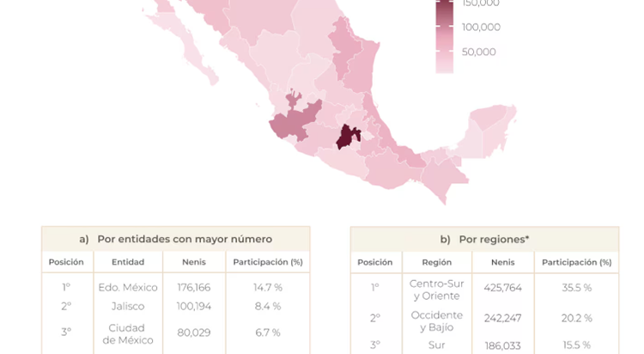The image size is (644, 354).
Task: Click the 6.7 % participation value
Action: [x=267, y=333]
